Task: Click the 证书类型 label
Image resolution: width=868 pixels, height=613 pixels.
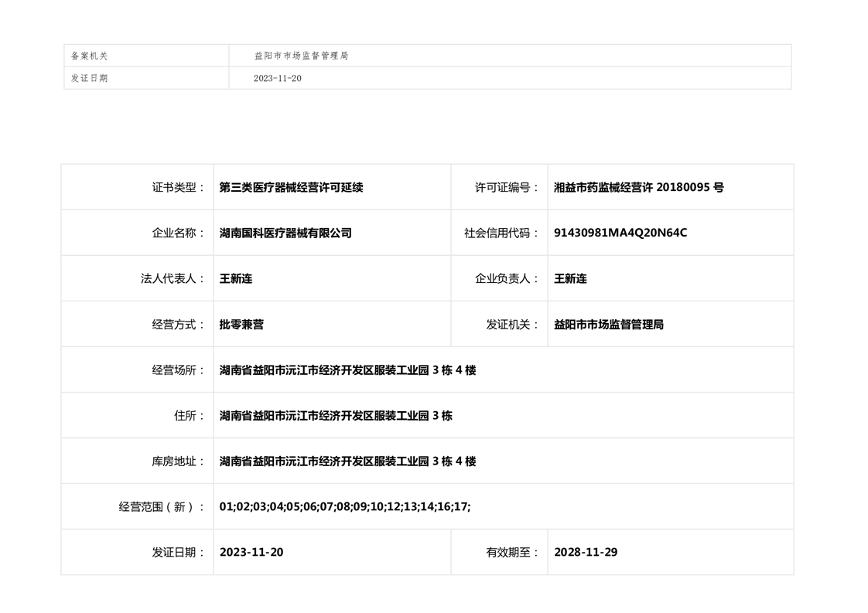Action: point(178,187)
